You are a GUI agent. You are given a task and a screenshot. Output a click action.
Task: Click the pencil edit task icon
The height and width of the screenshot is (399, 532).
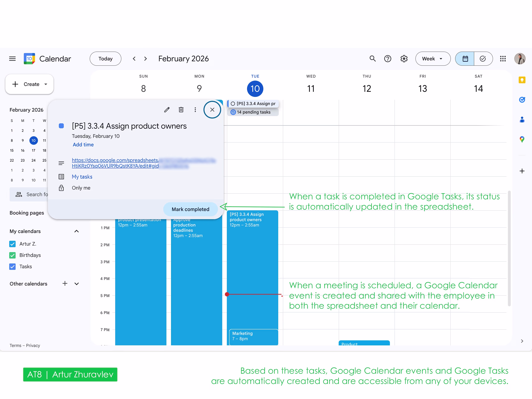pos(167,110)
